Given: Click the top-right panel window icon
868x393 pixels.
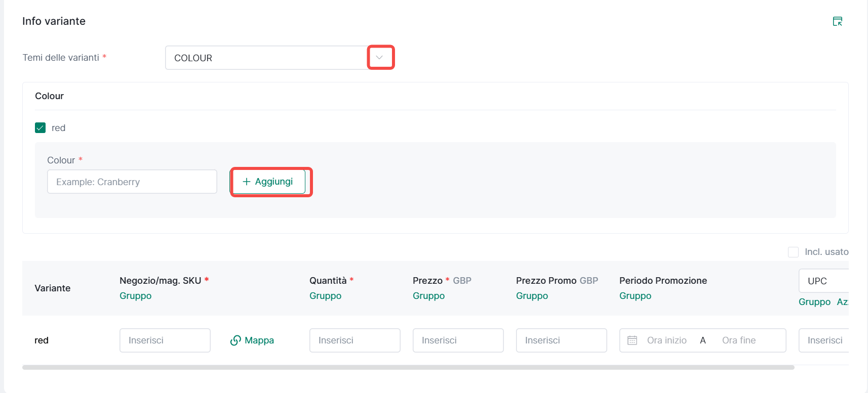Looking at the screenshot, I should [x=837, y=21].
